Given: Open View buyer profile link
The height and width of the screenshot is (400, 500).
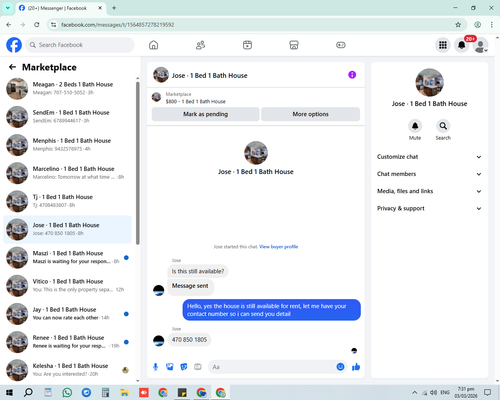Looking at the screenshot, I should 278,247.
